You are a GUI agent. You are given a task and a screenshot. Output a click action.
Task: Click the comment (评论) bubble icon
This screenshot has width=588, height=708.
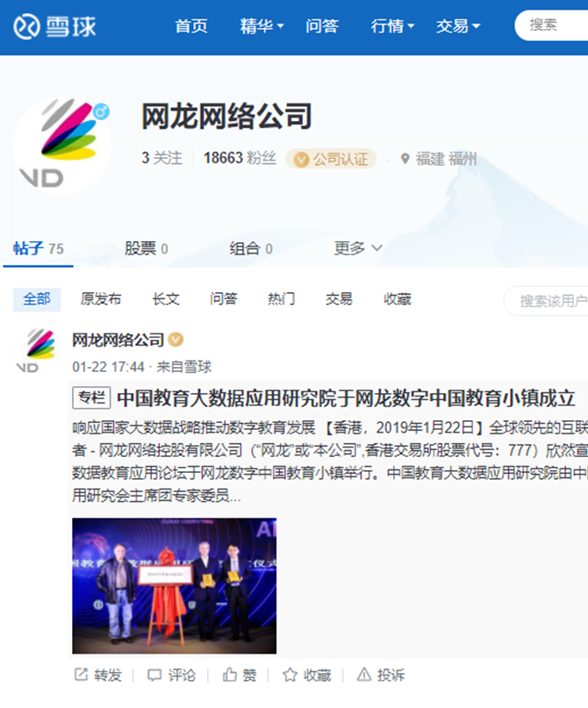154,675
